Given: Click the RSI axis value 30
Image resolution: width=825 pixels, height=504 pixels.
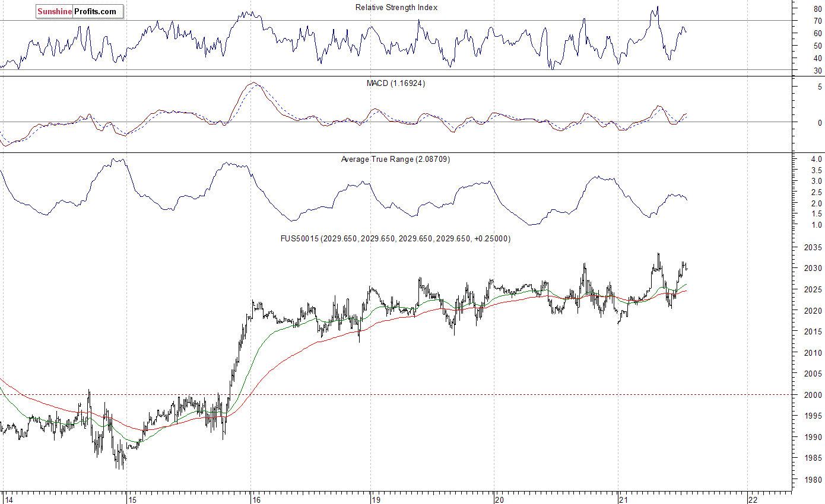Looking at the screenshot, I should pos(818,71).
